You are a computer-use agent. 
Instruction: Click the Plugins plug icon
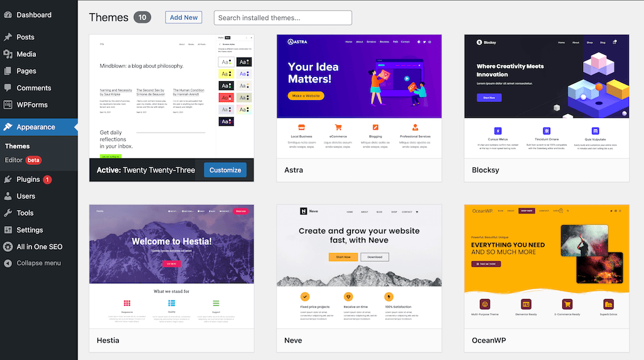click(x=8, y=179)
